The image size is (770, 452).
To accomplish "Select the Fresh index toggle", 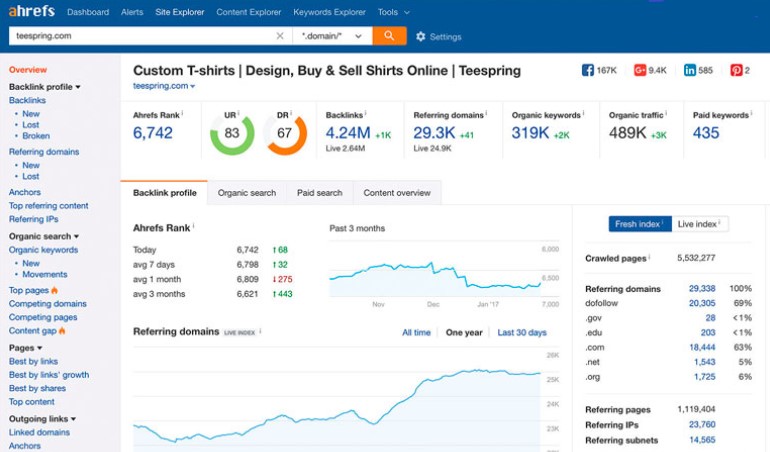I will [640, 224].
